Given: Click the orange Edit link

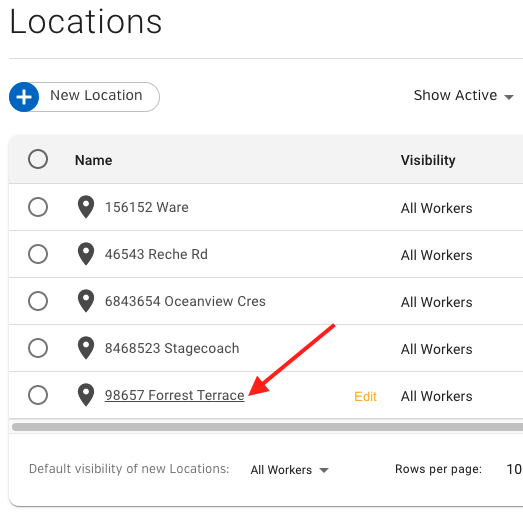Looking at the screenshot, I should click(365, 397).
